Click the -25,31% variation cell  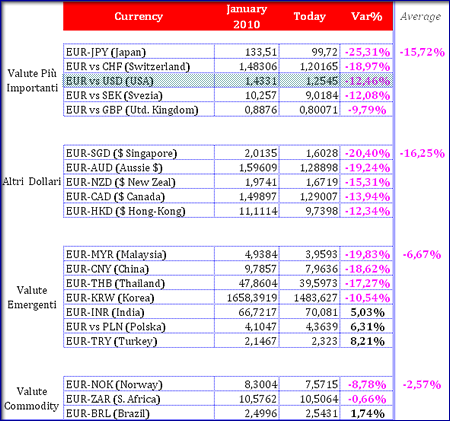pyautogui.click(x=367, y=52)
